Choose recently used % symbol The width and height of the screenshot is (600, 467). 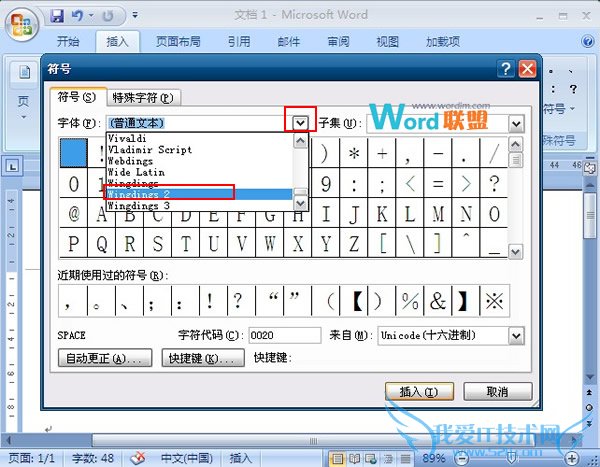click(x=410, y=301)
